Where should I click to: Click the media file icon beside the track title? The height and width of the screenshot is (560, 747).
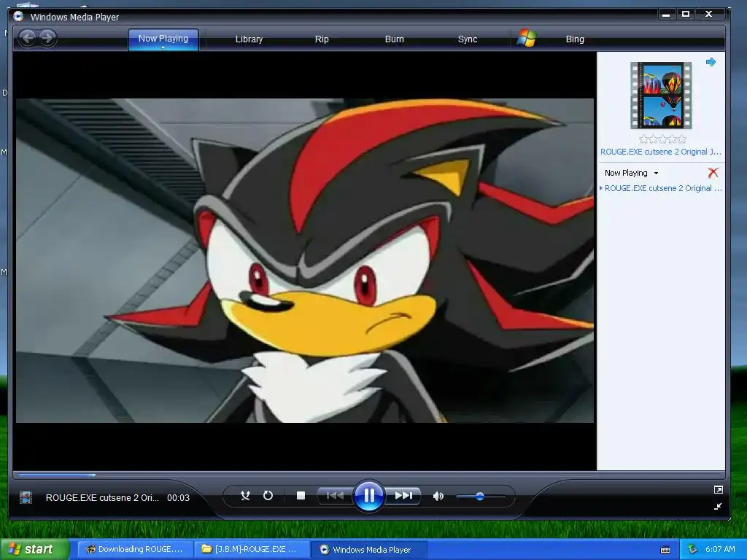click(x=26, y=497)
